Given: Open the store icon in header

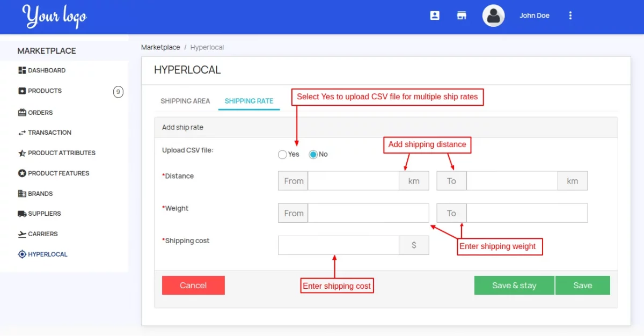Looking at the screenshot, I should point(462,16).
